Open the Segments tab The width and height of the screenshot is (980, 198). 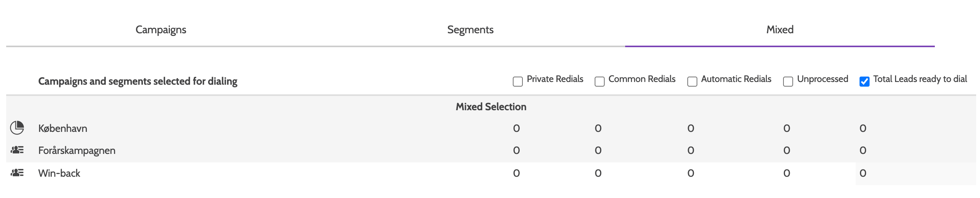[x=470, y=30]
